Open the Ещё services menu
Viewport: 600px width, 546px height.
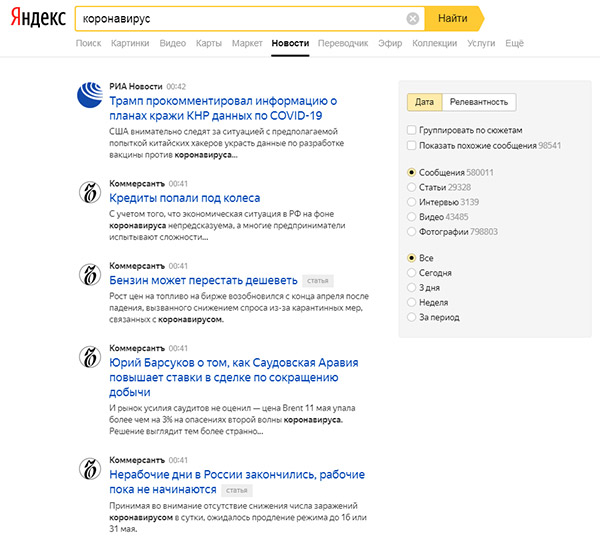click(514, 43)
